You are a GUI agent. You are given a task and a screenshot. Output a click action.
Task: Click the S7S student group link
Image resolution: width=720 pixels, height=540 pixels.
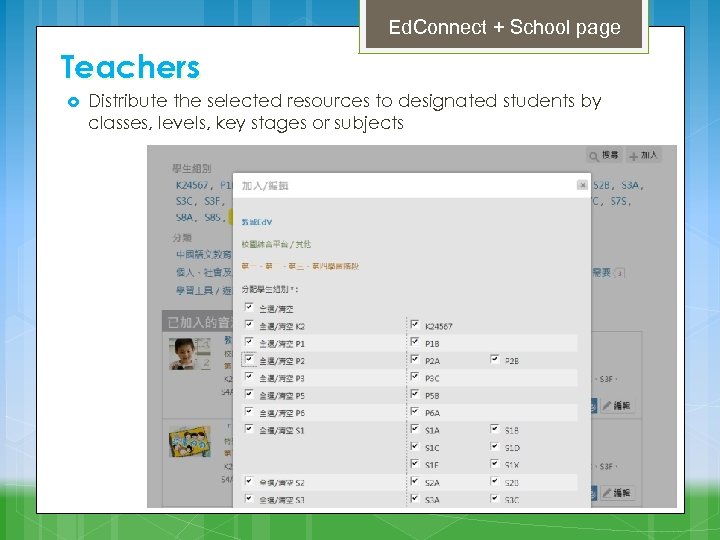(619, 201)
